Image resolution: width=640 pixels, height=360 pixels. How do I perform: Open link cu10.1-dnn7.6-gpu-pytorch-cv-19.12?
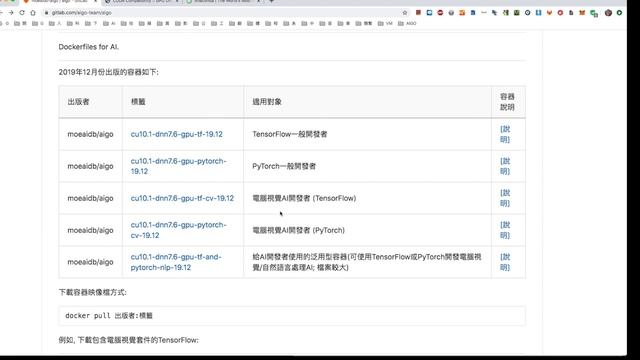click(178, 230)
